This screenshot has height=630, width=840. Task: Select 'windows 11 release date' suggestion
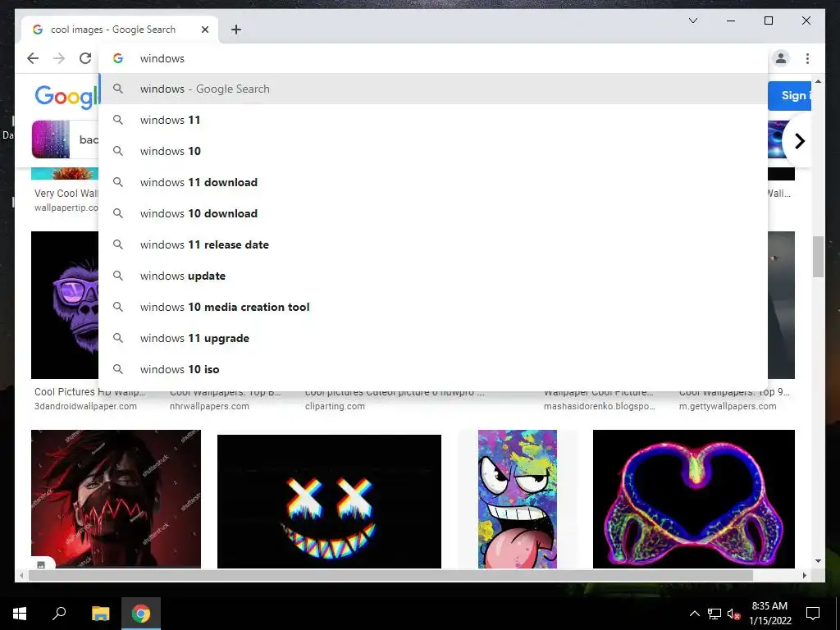tap(433, 244)
